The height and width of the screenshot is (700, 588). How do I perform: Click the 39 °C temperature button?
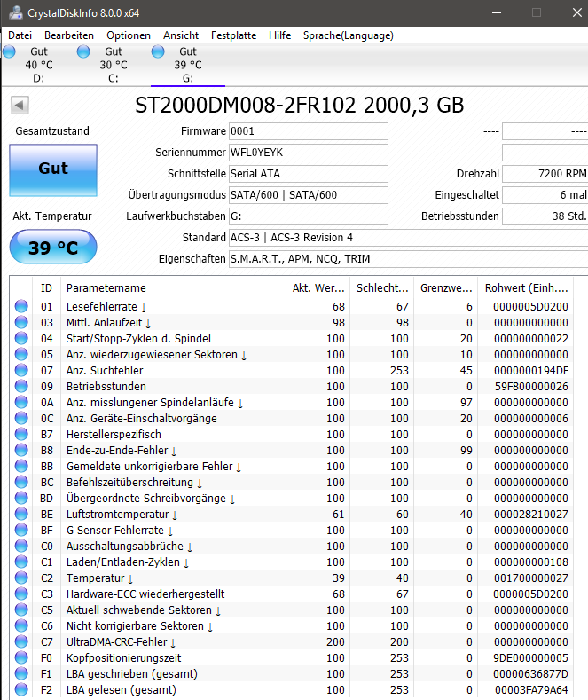53,247
